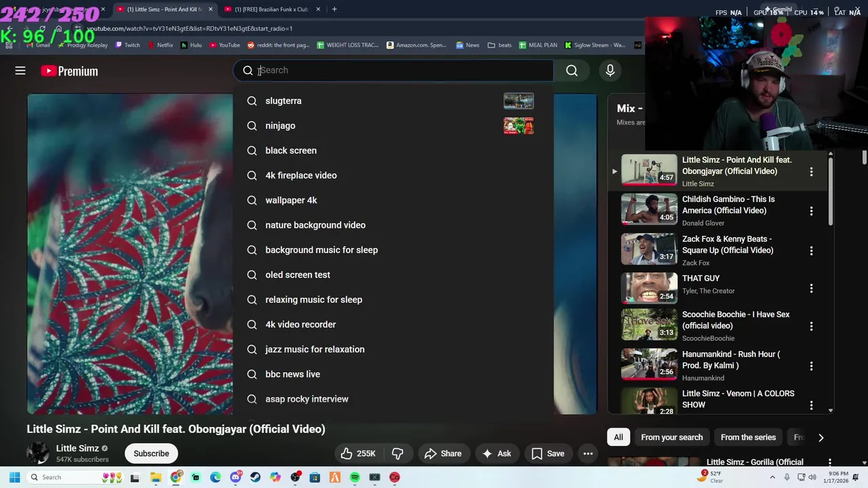This screenshot has height=488, width=868.
Task: Choose the 'ninjago' search suggestion
Action: pyautogui.click(x=393, y=125)
